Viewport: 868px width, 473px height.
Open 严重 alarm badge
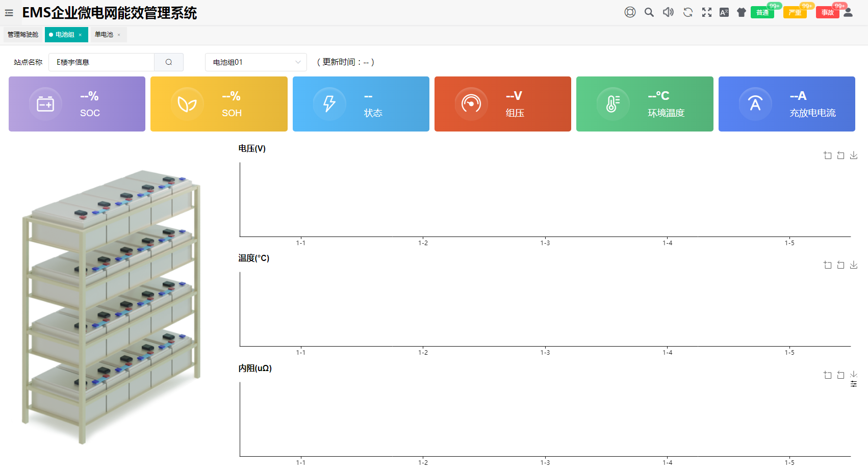tap(795, 12)
